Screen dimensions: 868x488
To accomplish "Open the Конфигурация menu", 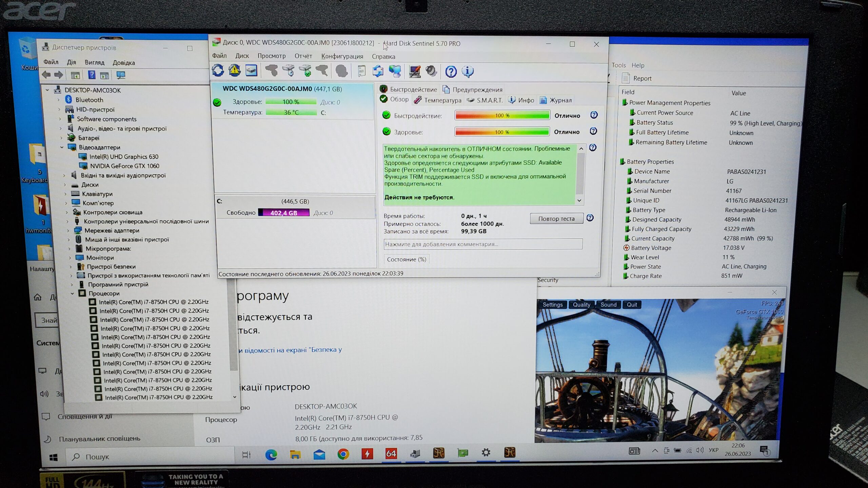I will point(342,56).
